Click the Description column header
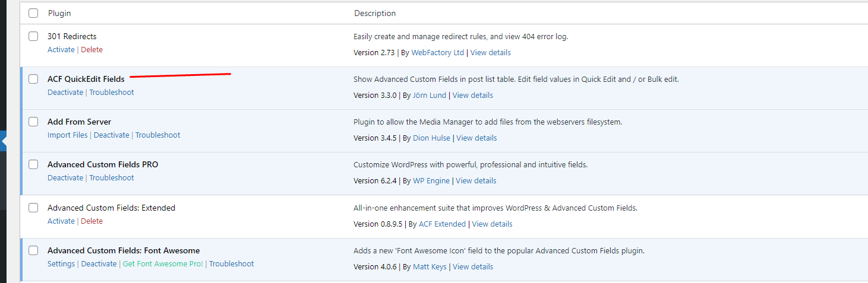Image resolution: width=868 pixels, height=283 pixels. coord(375,13)
